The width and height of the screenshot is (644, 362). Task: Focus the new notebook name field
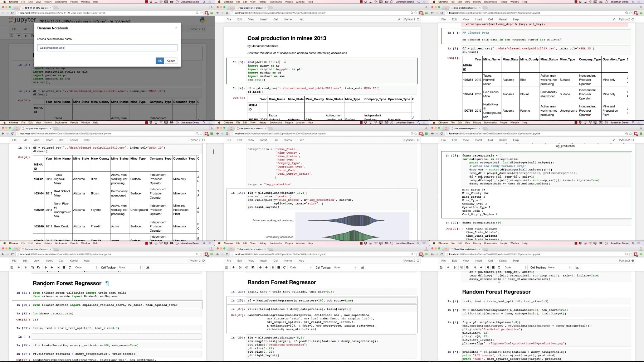tap(107, 48)
